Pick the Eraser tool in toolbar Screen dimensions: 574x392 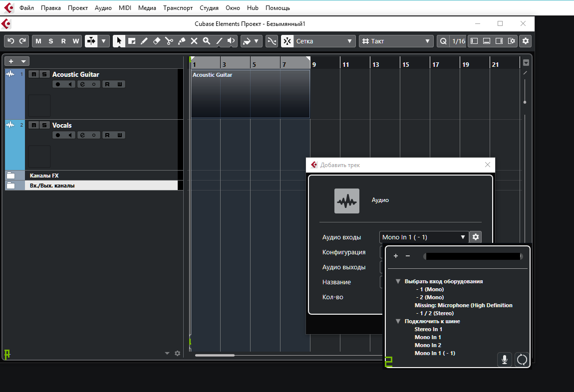click(x=156, y=41)
